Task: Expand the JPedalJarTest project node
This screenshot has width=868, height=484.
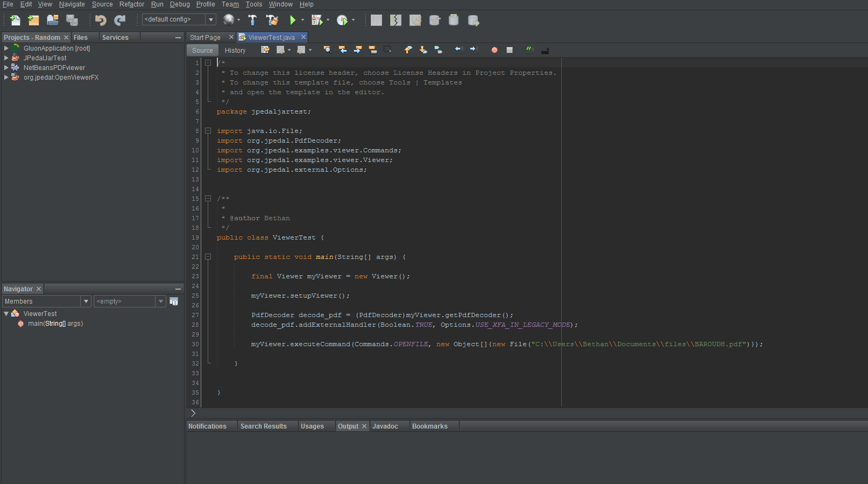Action: pyautogui.click(x=6, y=58)
